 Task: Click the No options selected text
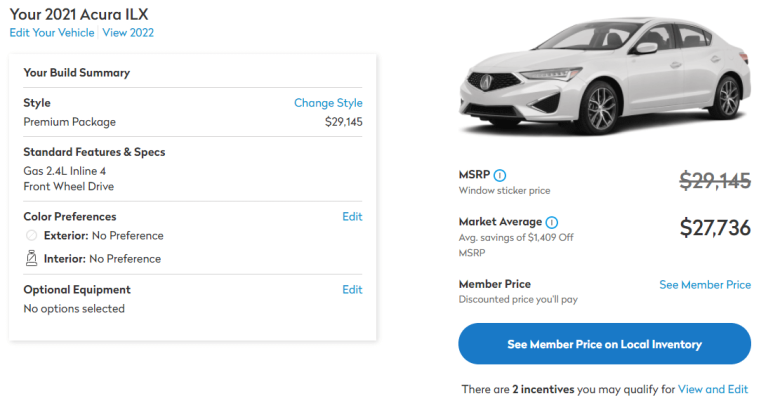click(x=74, y=309)
